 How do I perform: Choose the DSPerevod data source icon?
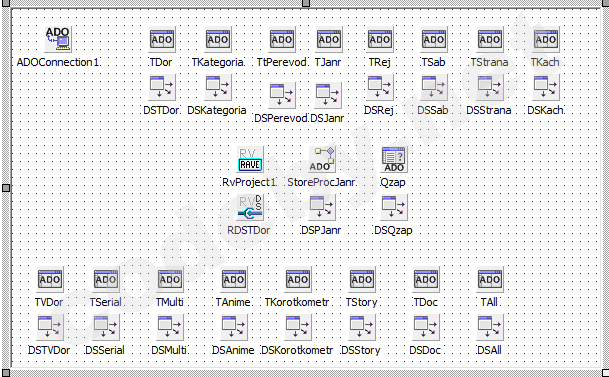tap(282, 95)
